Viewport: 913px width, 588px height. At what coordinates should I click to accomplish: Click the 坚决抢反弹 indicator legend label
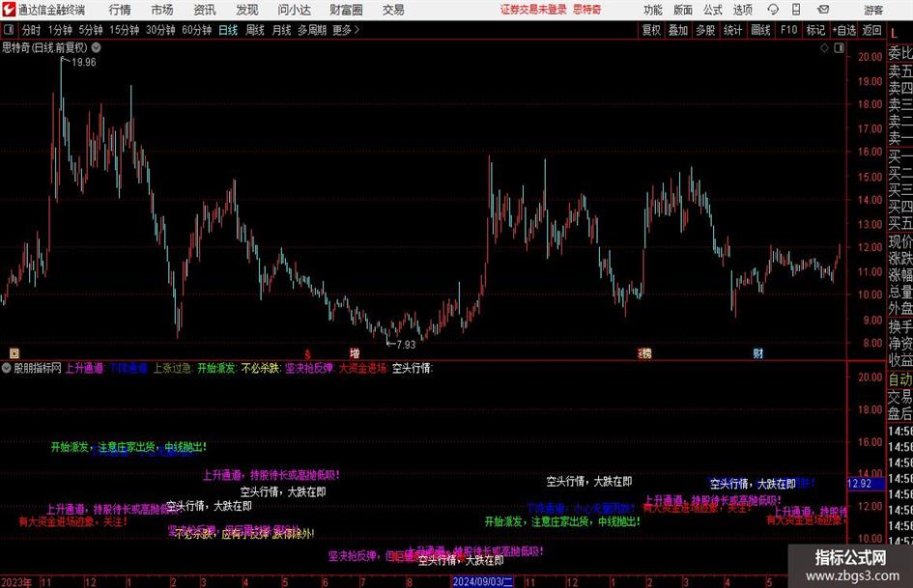pos(309,369)
